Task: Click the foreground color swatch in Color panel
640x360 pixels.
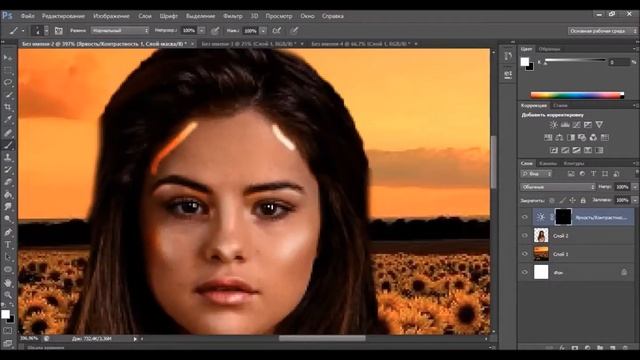Action: (x=525, y=62)
